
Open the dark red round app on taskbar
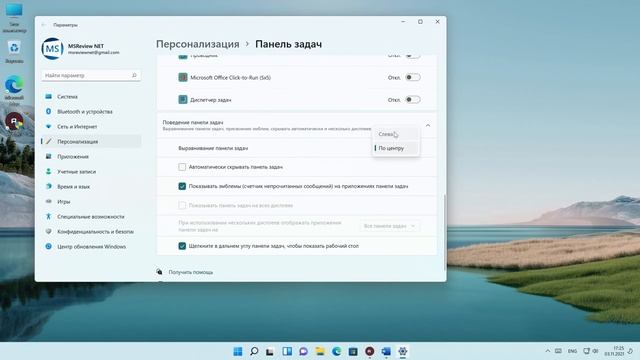click(x=369, y=351)
